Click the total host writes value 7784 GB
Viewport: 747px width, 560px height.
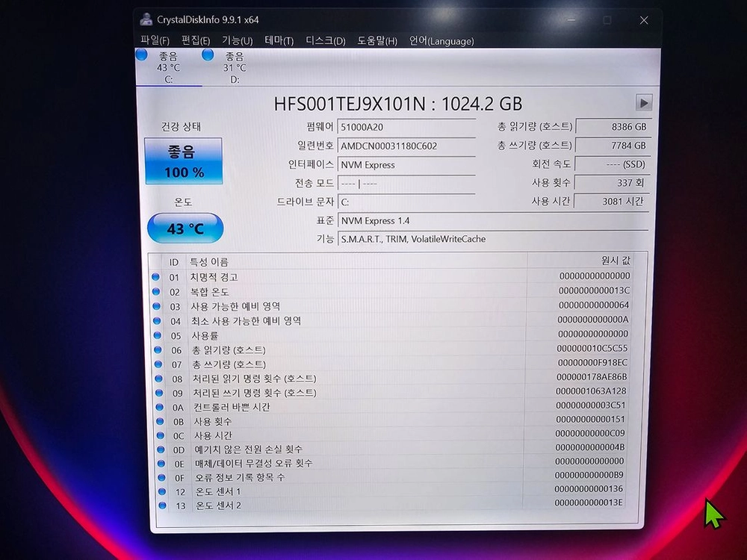pos(613,146)
